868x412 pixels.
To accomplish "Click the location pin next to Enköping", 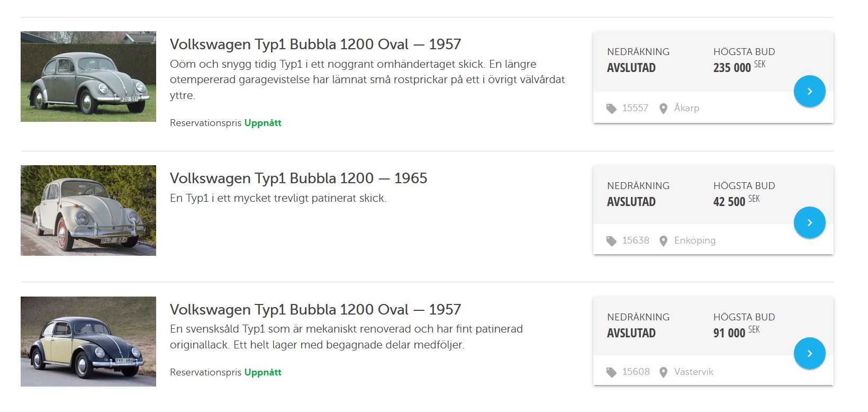I will point(663,241).
